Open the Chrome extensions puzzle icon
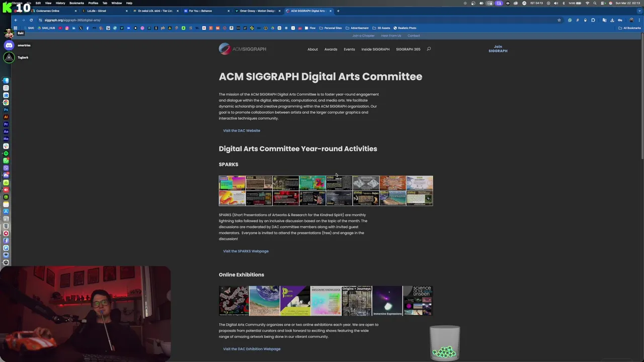644x362 pixels. pos(593,20)
